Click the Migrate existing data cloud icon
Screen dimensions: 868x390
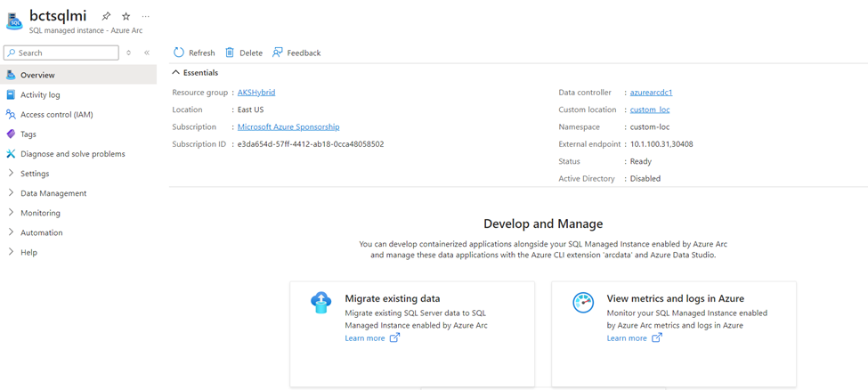320,303
